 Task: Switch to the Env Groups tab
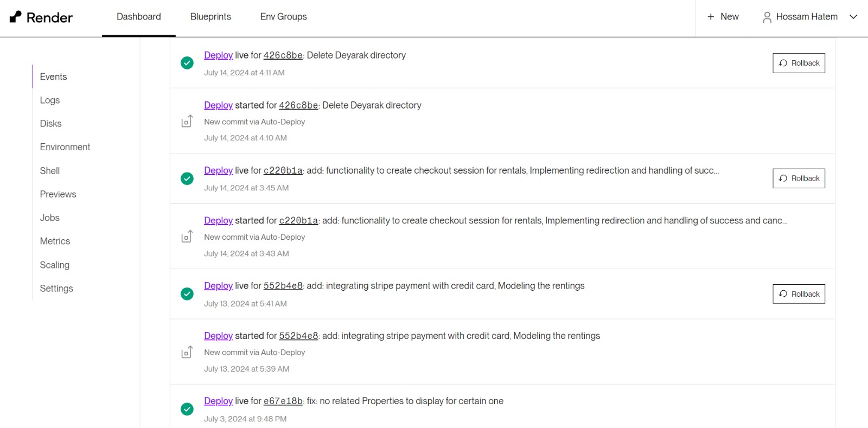click(283, 17)
